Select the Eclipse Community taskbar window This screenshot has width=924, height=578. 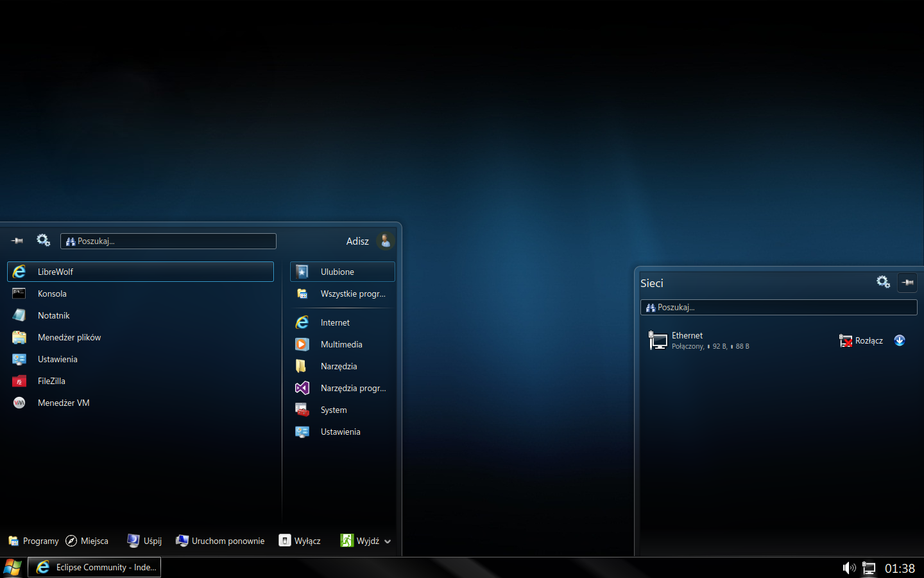95,567
